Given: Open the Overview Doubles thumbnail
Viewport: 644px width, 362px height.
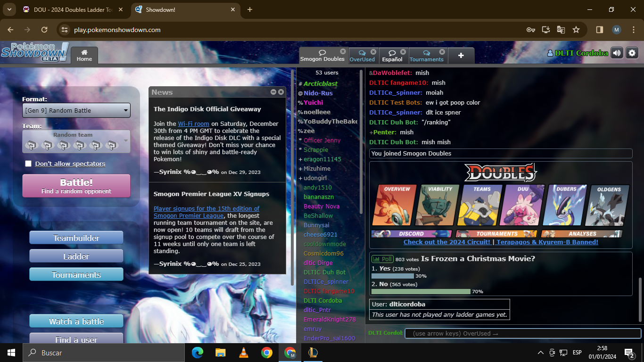Looking at the screenshot, I should click(x=395, y=206).
